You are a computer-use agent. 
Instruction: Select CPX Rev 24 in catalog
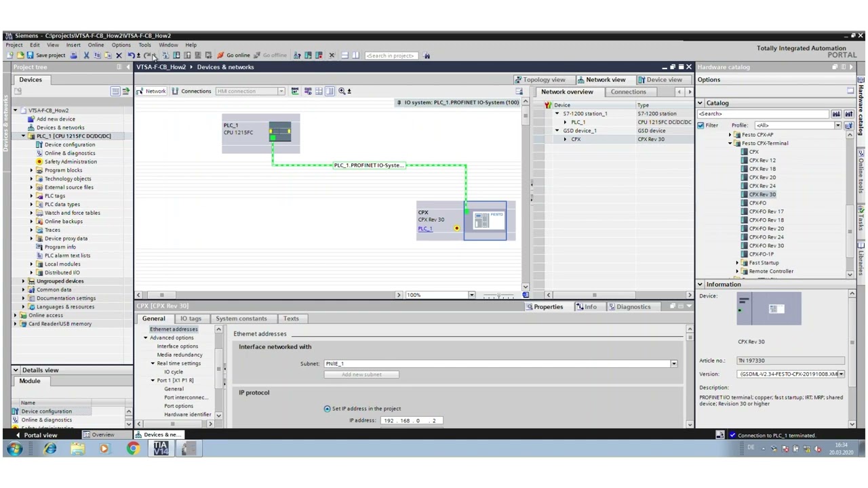[762, 186]
